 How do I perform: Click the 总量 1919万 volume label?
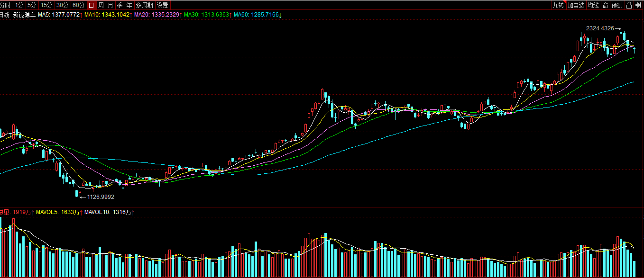pyautogui.click(x=15, y=213)
